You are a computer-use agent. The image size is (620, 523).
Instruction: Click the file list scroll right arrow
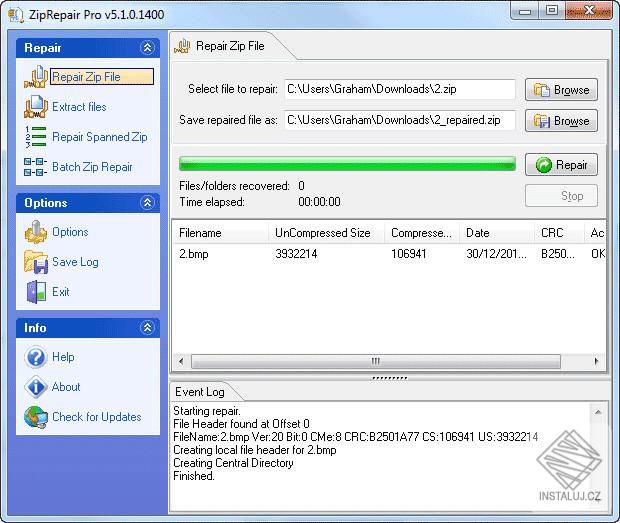(x=596, y=361)
